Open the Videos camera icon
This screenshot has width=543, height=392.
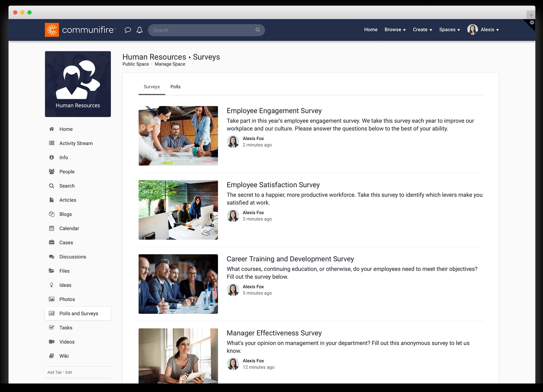(52, 342)
